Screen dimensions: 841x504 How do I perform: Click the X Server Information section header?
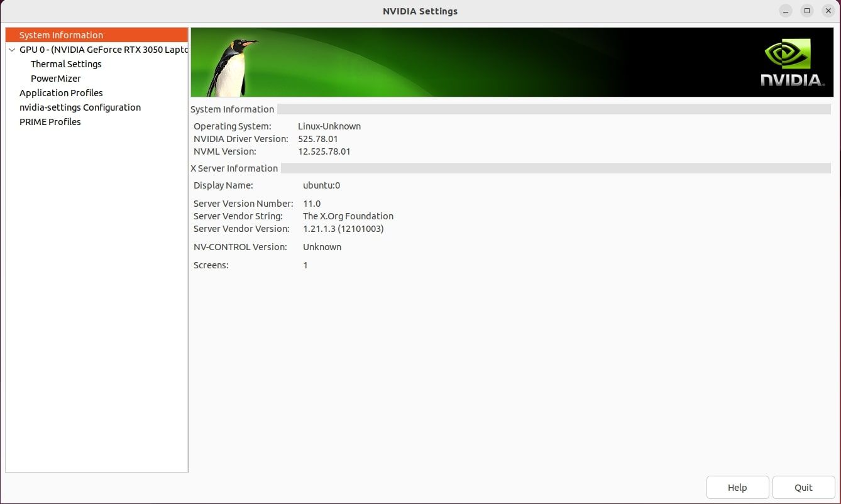tap(234, 168)
